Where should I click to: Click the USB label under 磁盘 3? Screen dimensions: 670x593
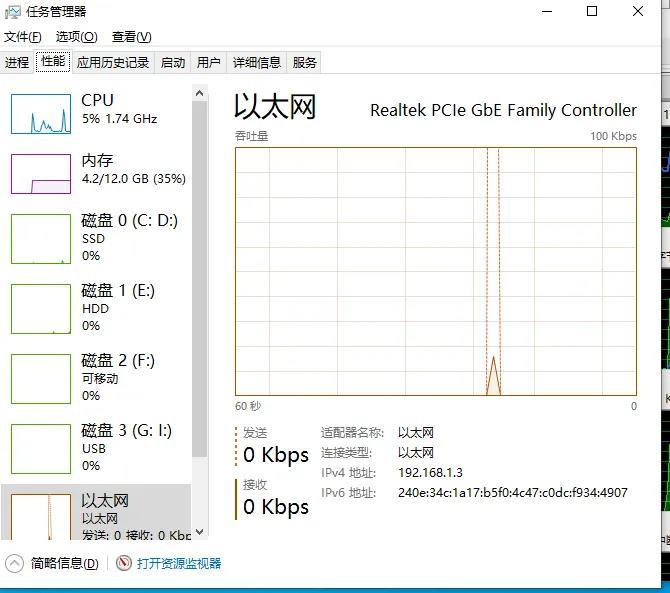[x=94, y=449]
